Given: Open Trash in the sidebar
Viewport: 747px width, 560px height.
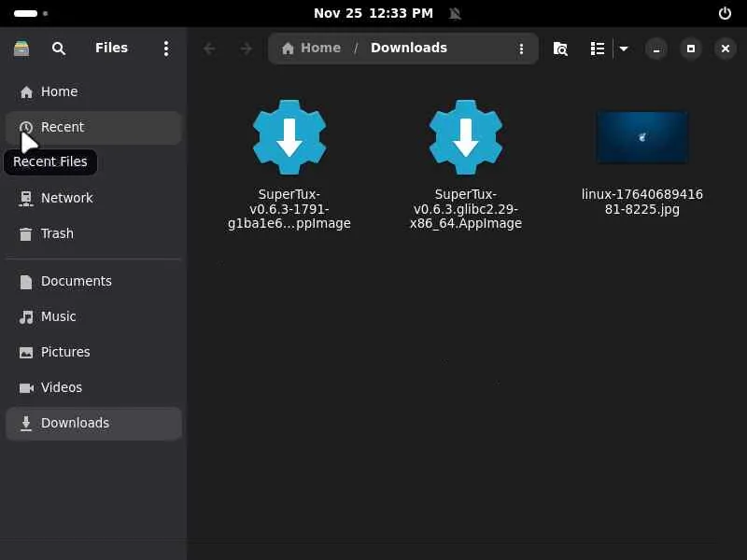Looking at the screenshot, I should click(x=94, y=234).
